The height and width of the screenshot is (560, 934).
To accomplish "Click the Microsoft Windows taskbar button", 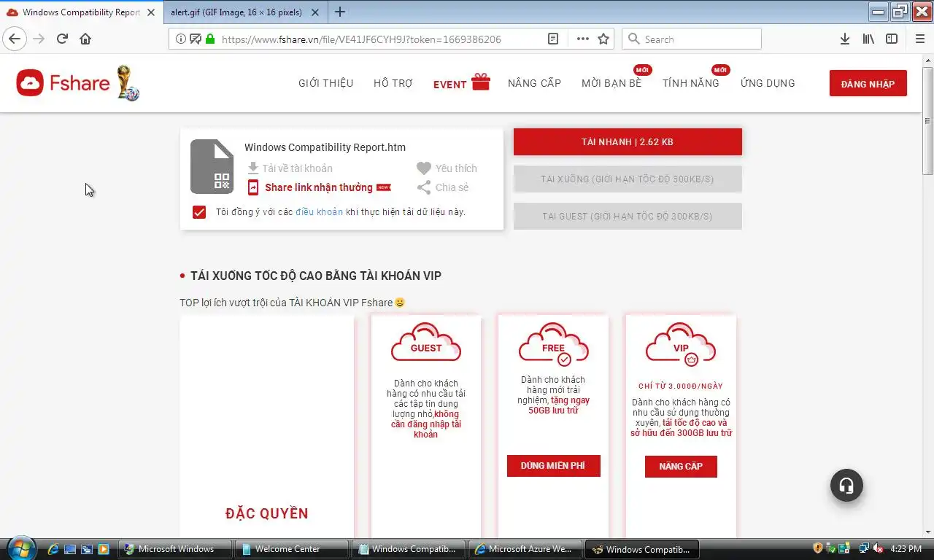I will point(175,549).
